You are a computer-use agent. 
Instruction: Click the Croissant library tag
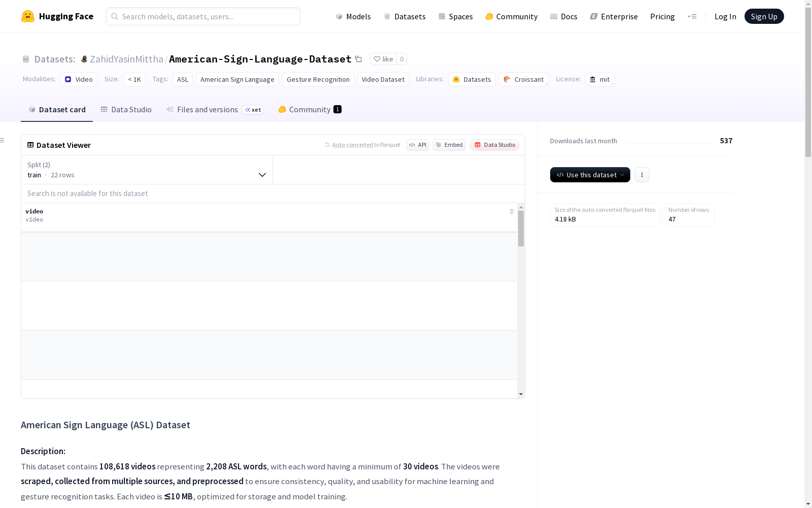[x=524, y=79]
